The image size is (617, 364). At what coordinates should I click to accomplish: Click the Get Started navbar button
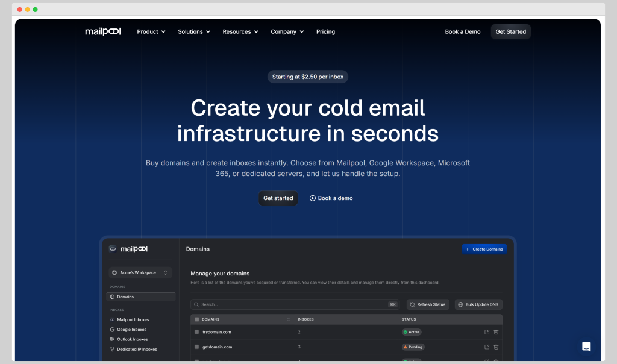pos(510,31)
